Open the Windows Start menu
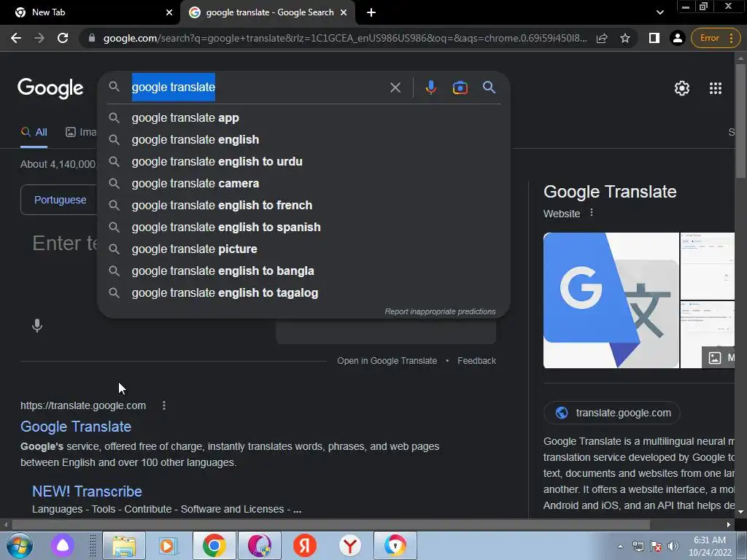Image resolution: width=747 pixels, height=560 pixels. click(20, 545)
